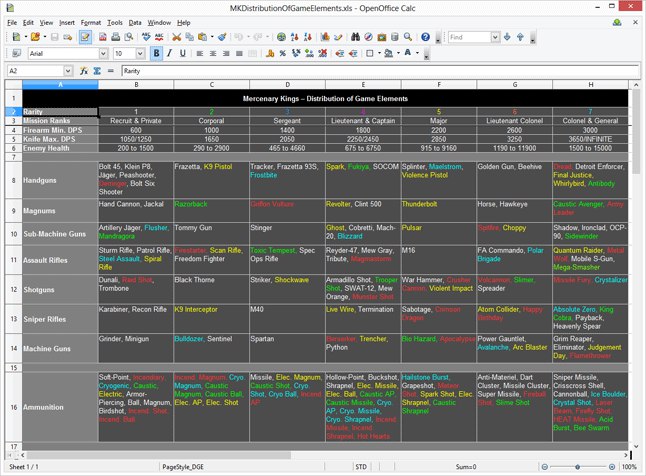Open the Styles and Formatting window

[16, 53]
